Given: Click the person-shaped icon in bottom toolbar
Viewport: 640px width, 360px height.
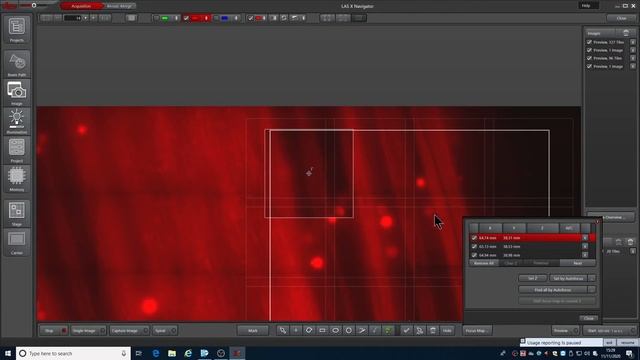Looking at the screenshot, I should (419, 330).
